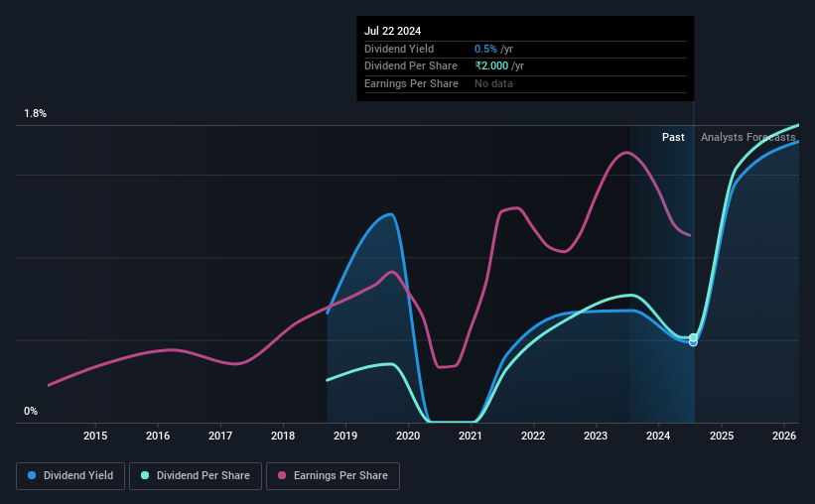This screenshot has width=815, height=504.
Task: Click the pink Earnings Per Share legend dot
Action: [282, 475]
